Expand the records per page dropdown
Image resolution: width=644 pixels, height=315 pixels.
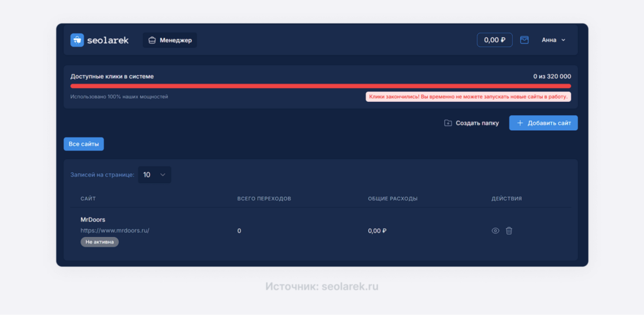[154, 175]
